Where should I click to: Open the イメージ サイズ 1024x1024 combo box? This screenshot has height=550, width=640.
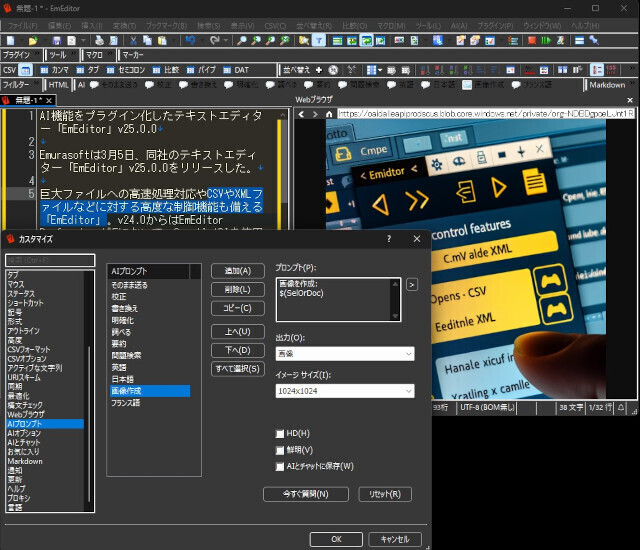click(345, 391)
